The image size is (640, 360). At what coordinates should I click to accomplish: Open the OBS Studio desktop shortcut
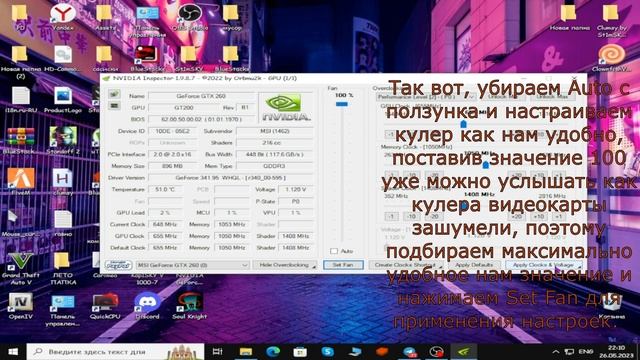click(190, 17)
